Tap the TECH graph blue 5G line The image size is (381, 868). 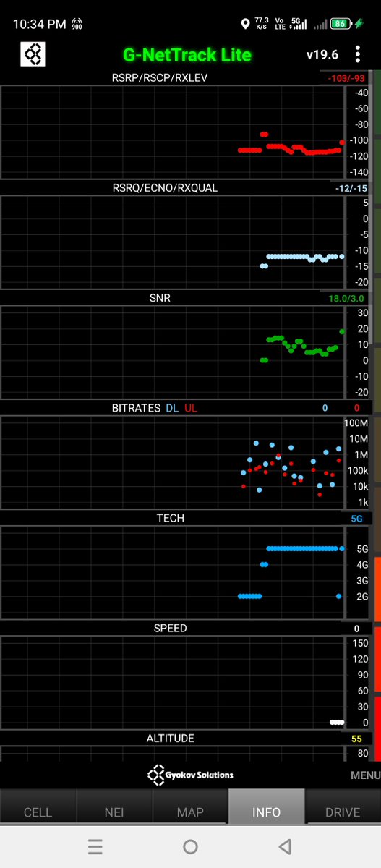coord(304,548)
